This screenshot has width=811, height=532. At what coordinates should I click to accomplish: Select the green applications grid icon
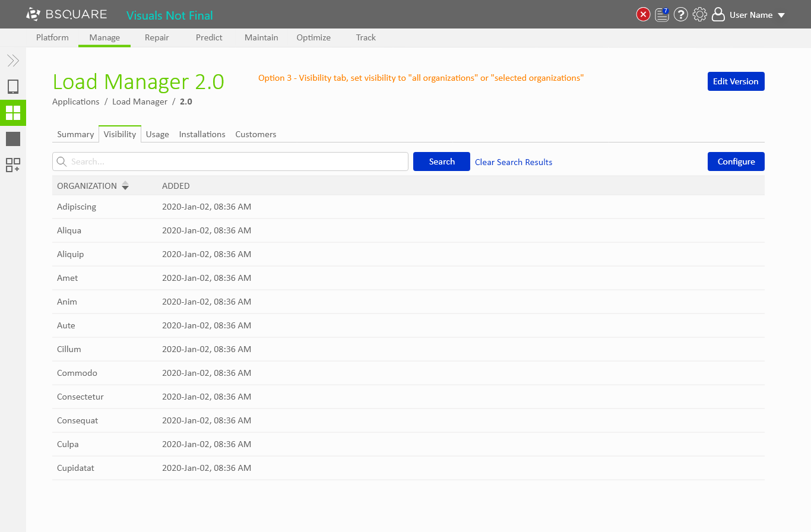click(13, 113)
